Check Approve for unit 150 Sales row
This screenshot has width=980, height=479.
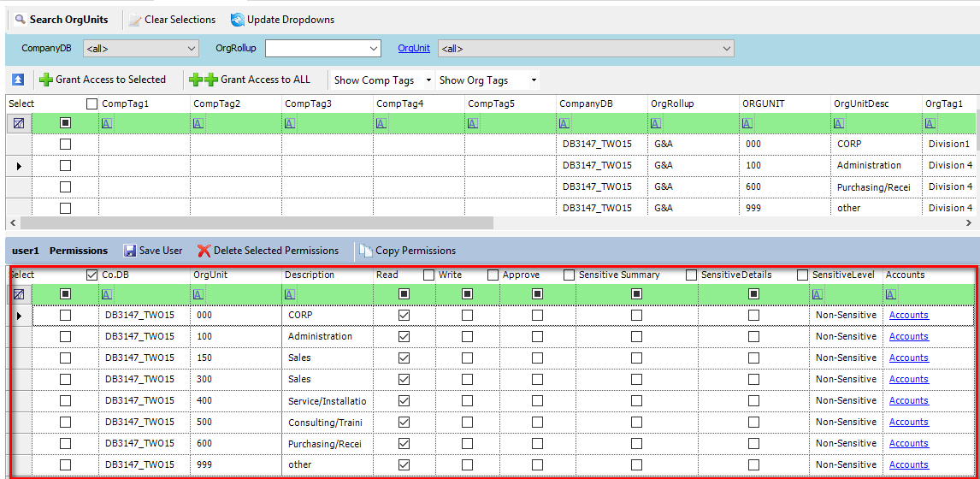click(537, 358)
